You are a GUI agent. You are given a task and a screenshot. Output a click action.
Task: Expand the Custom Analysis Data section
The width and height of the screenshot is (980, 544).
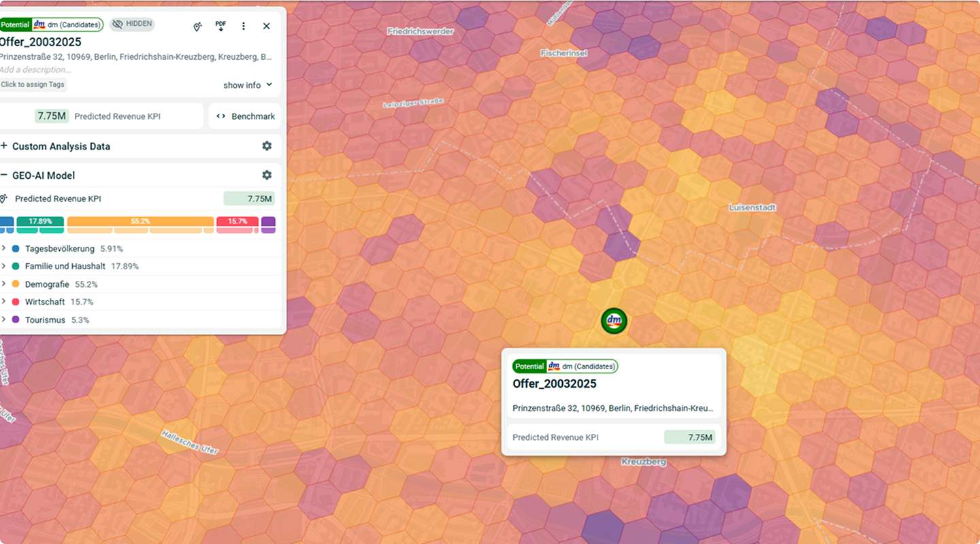point(4,146)
